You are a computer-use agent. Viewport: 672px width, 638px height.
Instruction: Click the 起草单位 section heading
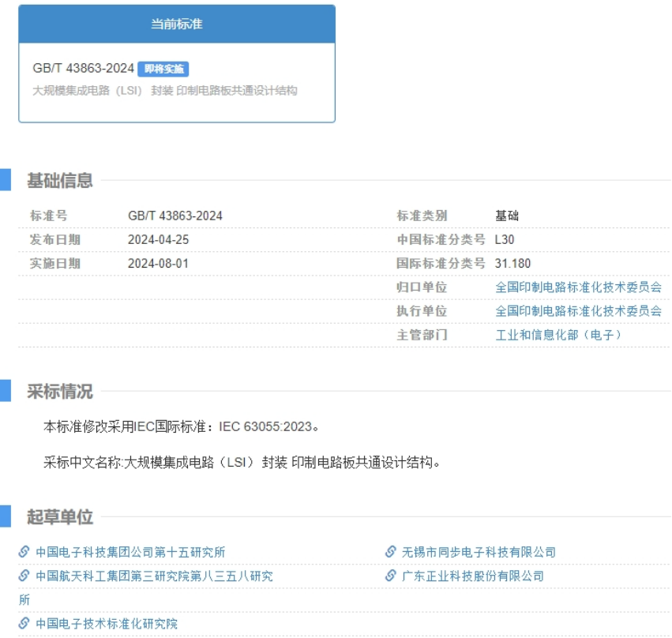tap(60, 517)
